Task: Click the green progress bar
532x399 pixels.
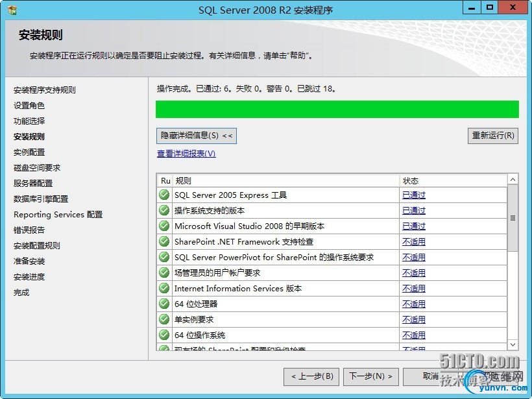Action: pos(337,109)
